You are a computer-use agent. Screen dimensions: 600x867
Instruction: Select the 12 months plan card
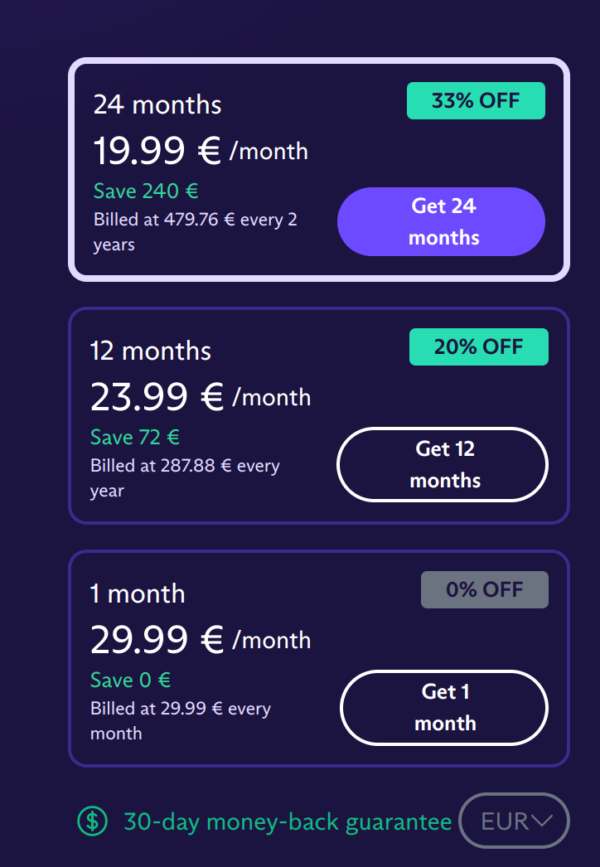coord(319,415)
